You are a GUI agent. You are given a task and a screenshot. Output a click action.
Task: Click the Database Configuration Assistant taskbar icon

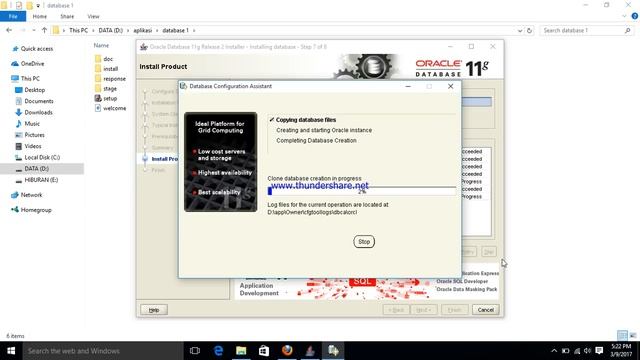pos(333,351)
